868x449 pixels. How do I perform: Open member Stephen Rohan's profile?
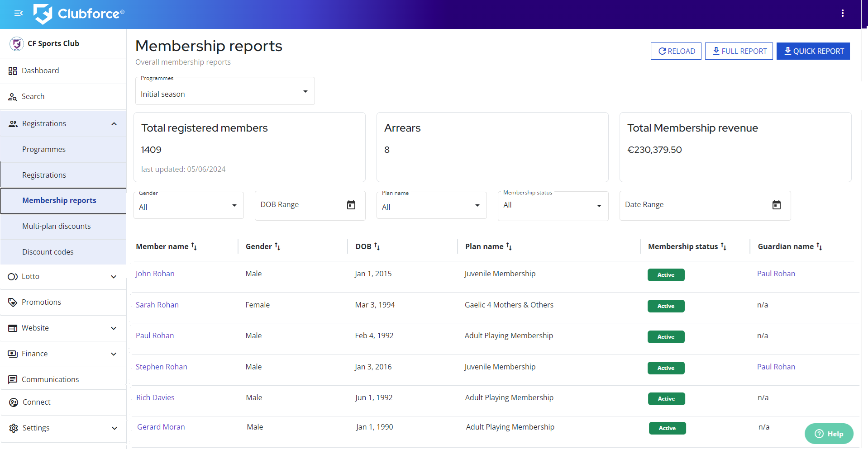click(x=162, y=367)
